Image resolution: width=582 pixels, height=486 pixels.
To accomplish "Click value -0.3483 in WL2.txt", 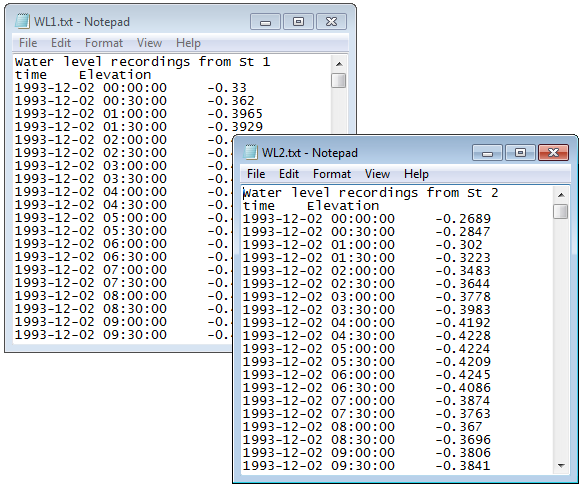I will point(463,271).
